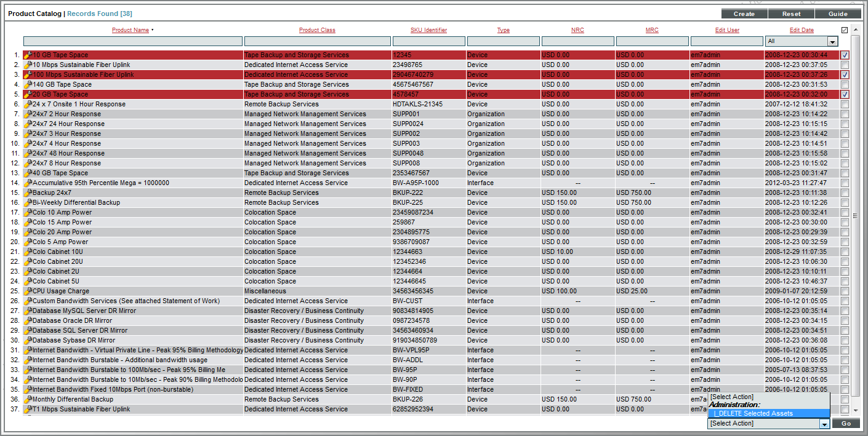Check the 140 GB Tape Space row checkbox

click(845, 85)
